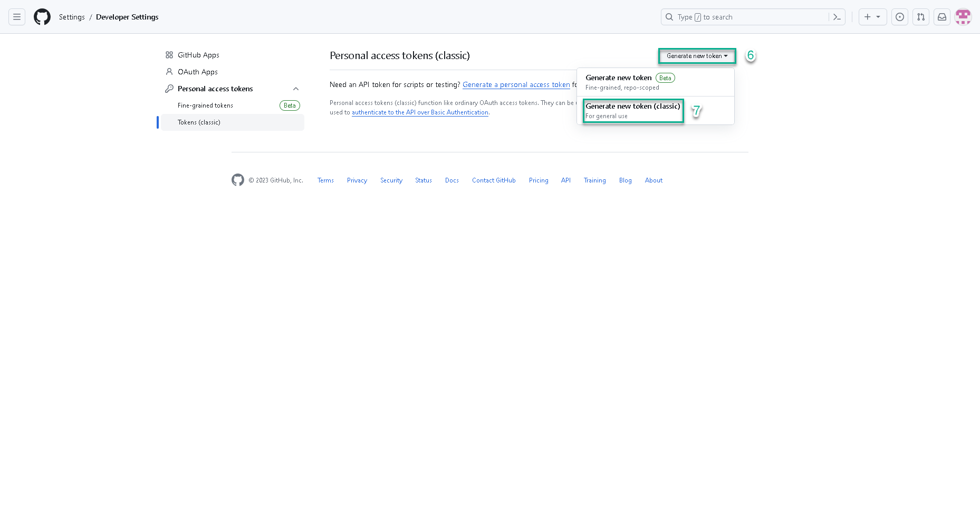Open your issues via the circle-dot icon

(x=900, y=17)
